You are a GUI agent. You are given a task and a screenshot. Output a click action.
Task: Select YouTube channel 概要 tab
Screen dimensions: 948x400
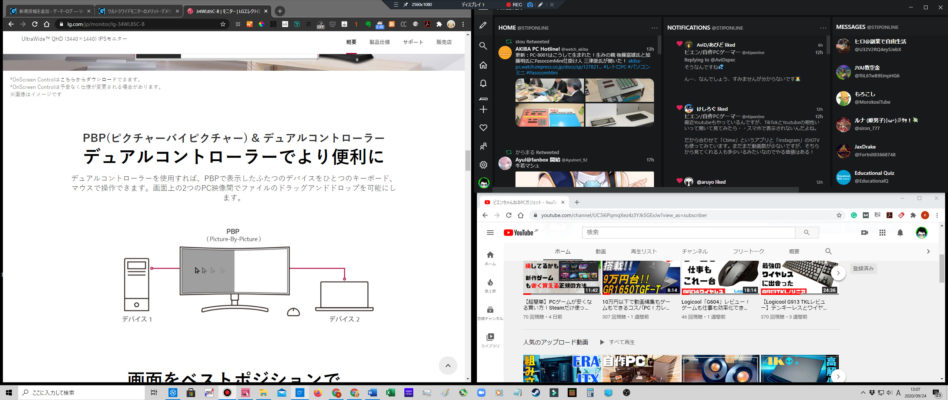[x=794, y=251]
